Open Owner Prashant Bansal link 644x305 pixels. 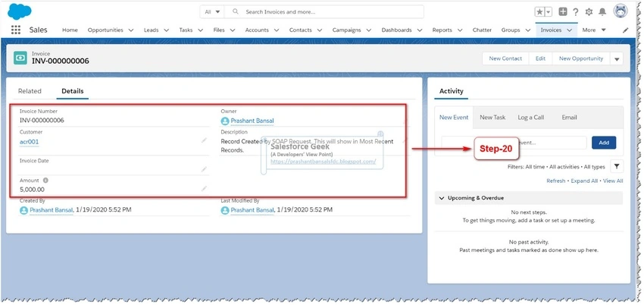point(252,121)
